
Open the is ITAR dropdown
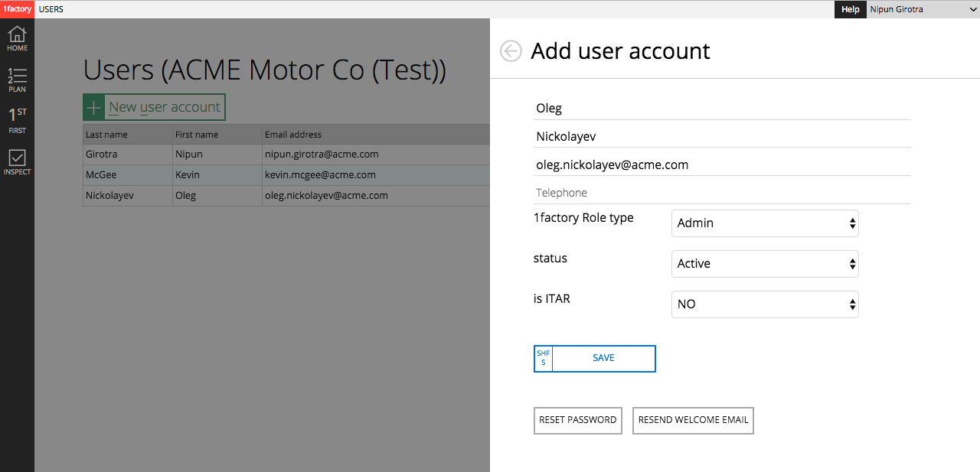(765, 304)
